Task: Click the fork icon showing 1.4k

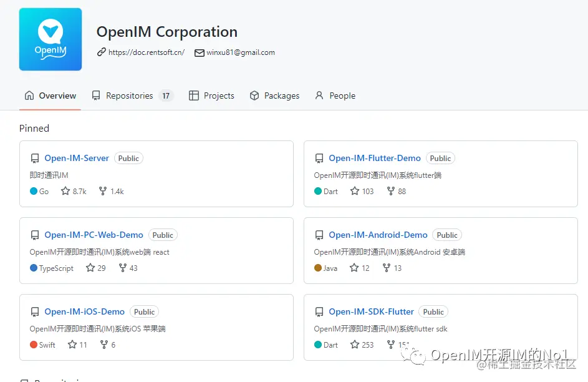Action: coord(103,191)
